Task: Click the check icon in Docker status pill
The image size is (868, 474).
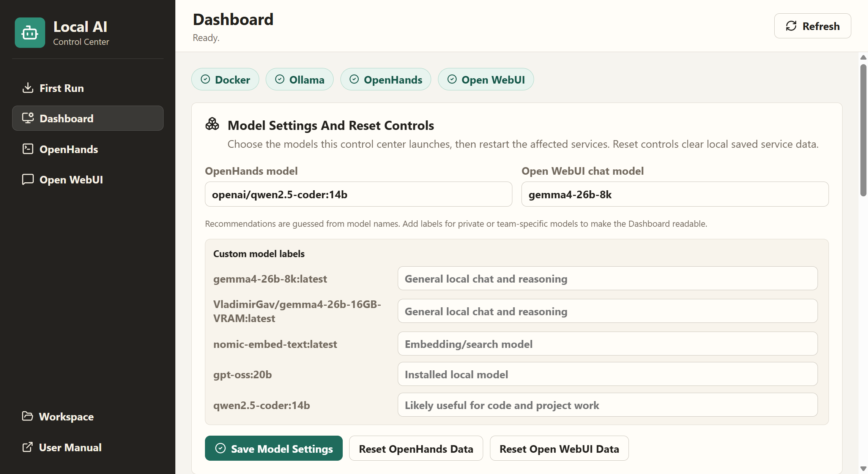Action: pos(205,79)
